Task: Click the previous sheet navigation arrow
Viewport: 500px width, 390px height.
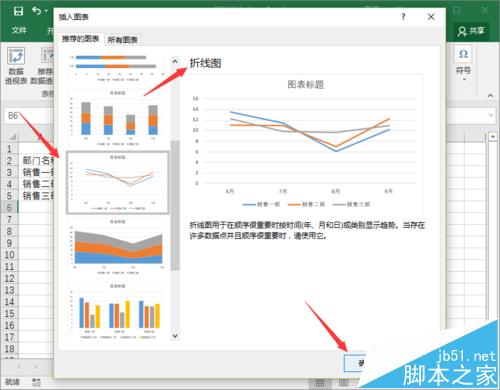Action: (19, 366)
